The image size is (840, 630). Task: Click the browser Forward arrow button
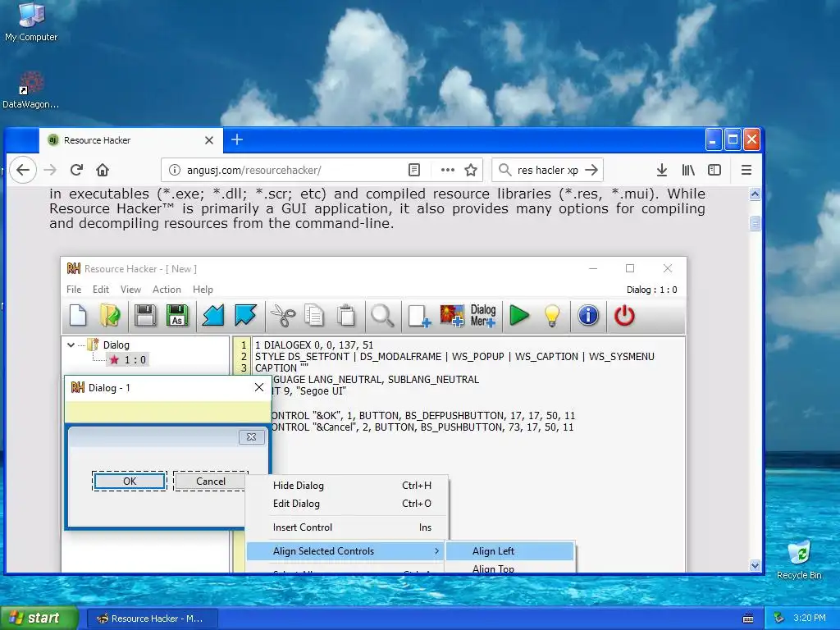pos(50,170)
